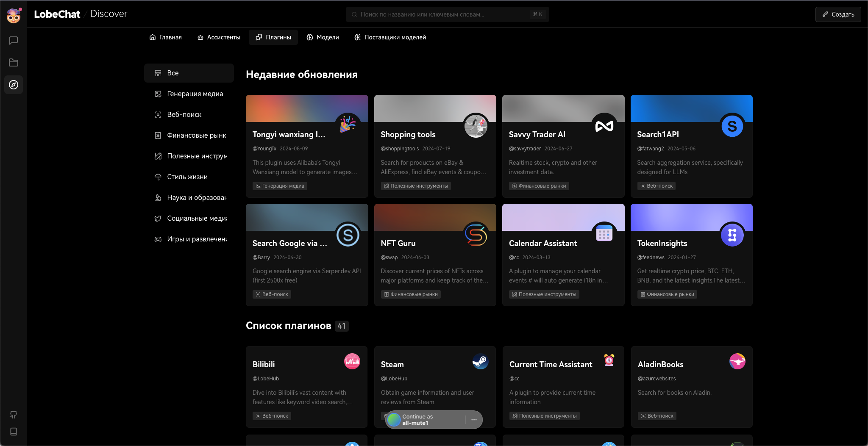Click the Финансовые рынки tag on TokenInsights card
Viewport: 868px width, 446px height.
tap(667, 294)
